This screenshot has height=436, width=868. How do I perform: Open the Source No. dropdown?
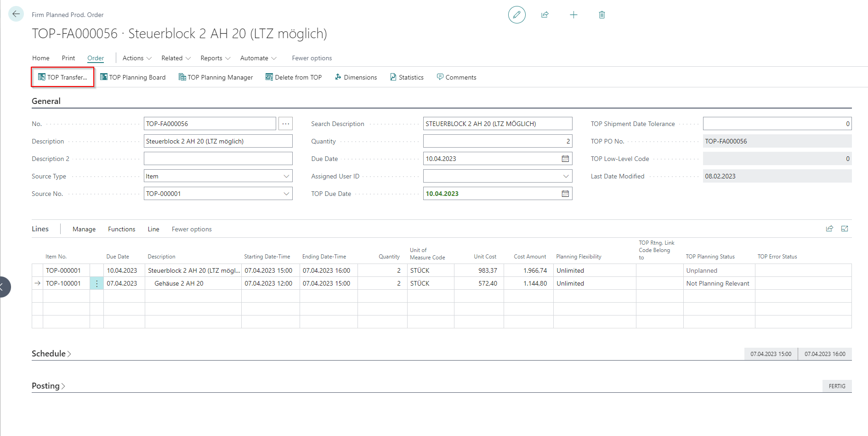tap(286, 194)
